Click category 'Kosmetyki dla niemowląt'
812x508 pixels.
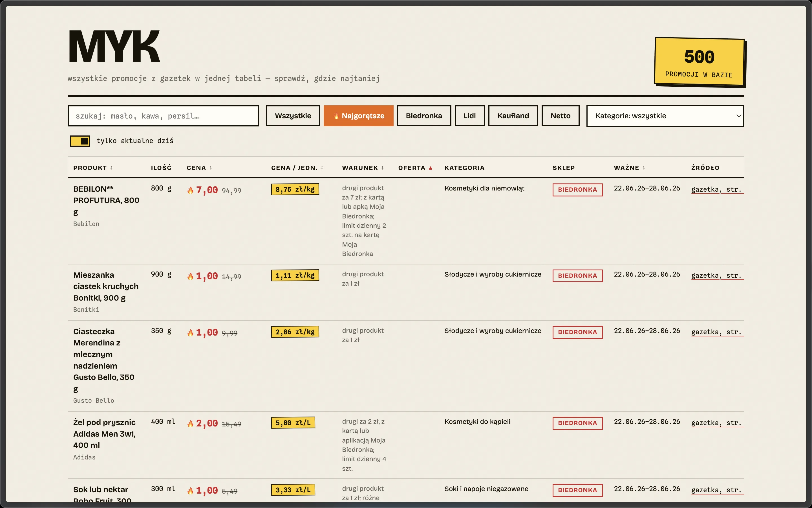pos(484,189)
